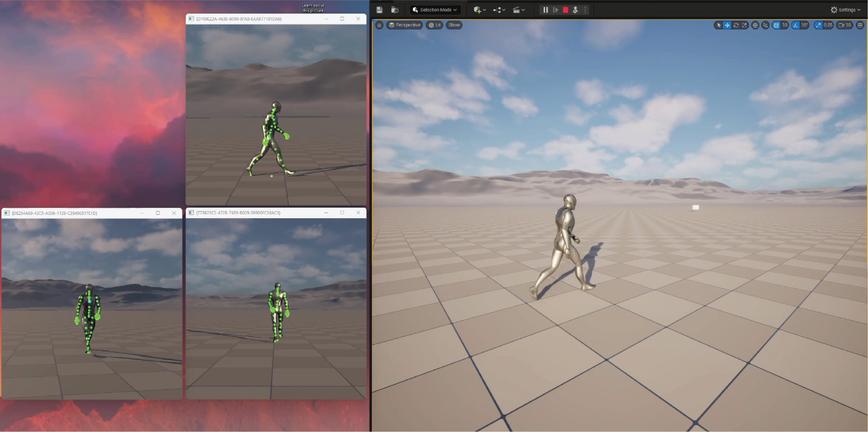Open Content Browser via the folder search icon
The image size is (868, 432).
[395, 10]
